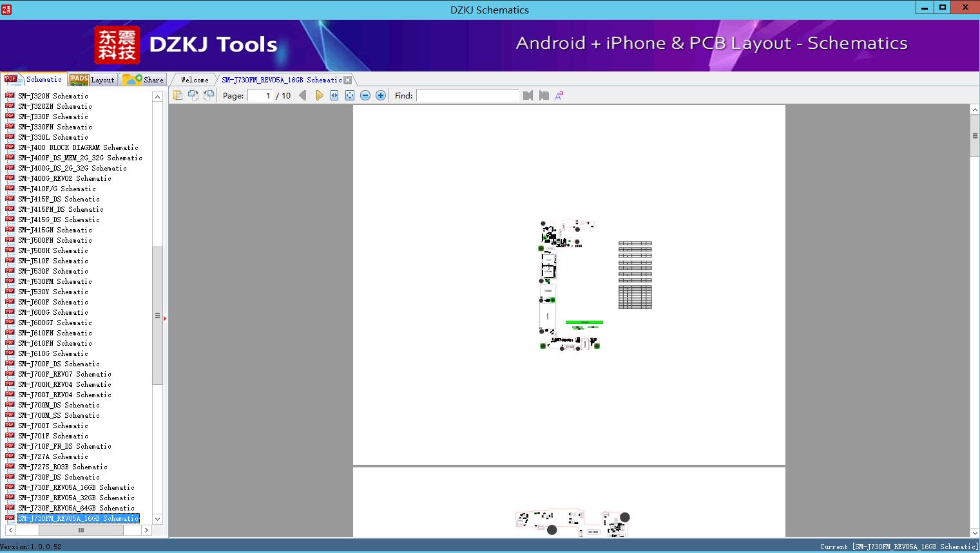Find next match icon
The height and width of the screenshot is (553, 980).
544,95
